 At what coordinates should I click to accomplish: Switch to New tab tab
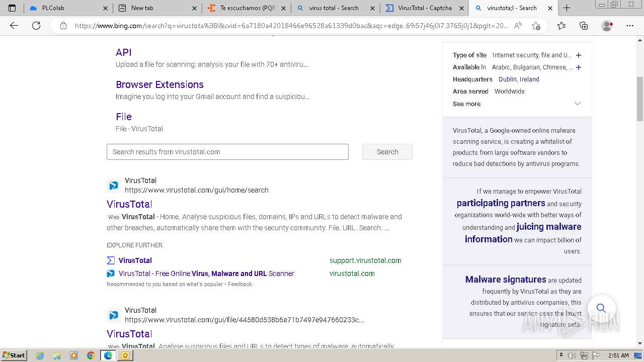[x=157, y=8]
